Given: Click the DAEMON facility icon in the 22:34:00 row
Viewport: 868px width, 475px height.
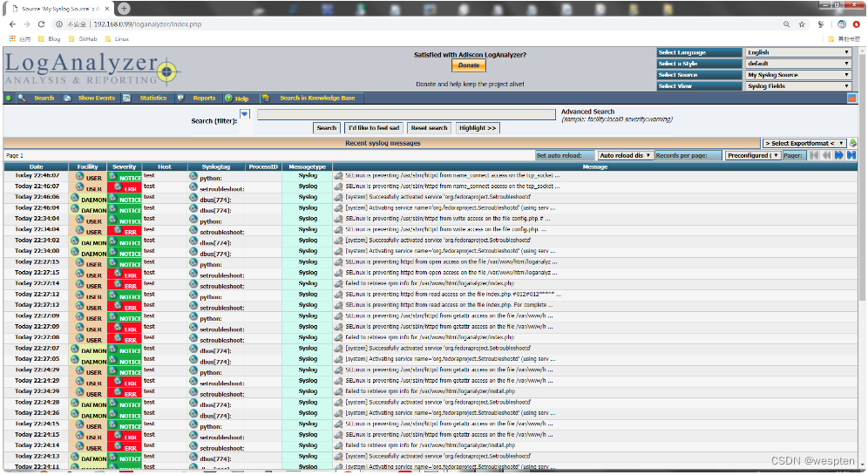Looking at the screenshot, I should coord(75,252).
